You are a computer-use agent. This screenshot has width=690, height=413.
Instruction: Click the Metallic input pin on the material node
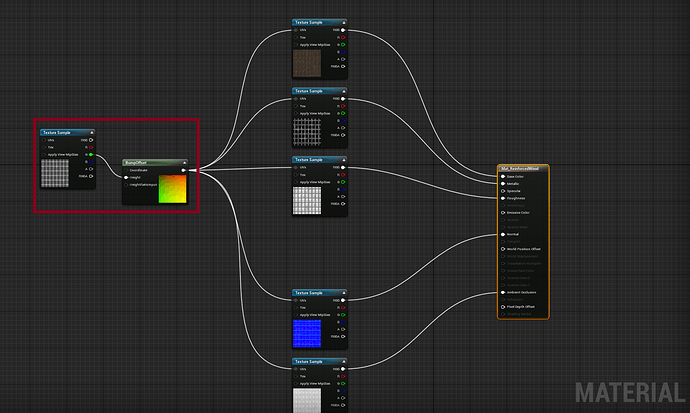click(503, 183)
